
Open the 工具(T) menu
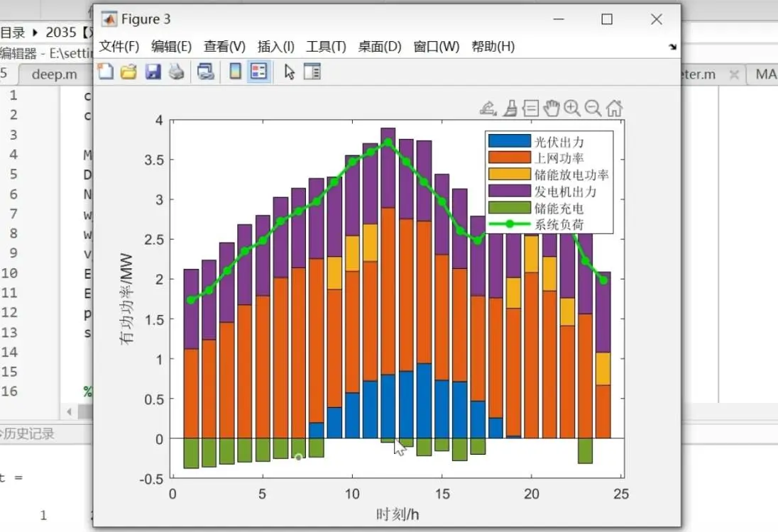point(326,47)
